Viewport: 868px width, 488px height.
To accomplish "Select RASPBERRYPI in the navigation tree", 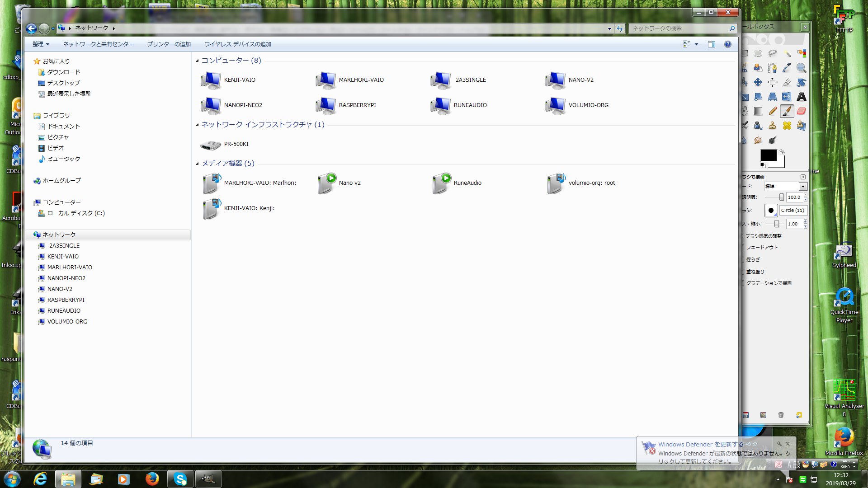I will pos(66,300).
